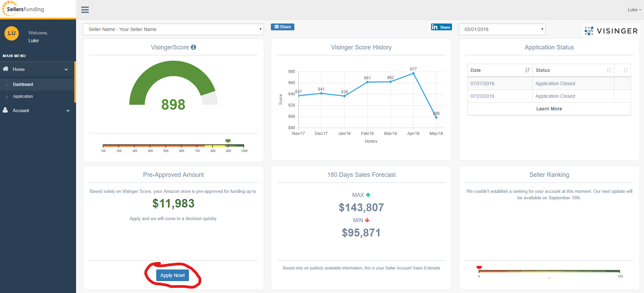
Task: Click the Visinger logo
Action: pyautogui.click(x=611, y=31)
